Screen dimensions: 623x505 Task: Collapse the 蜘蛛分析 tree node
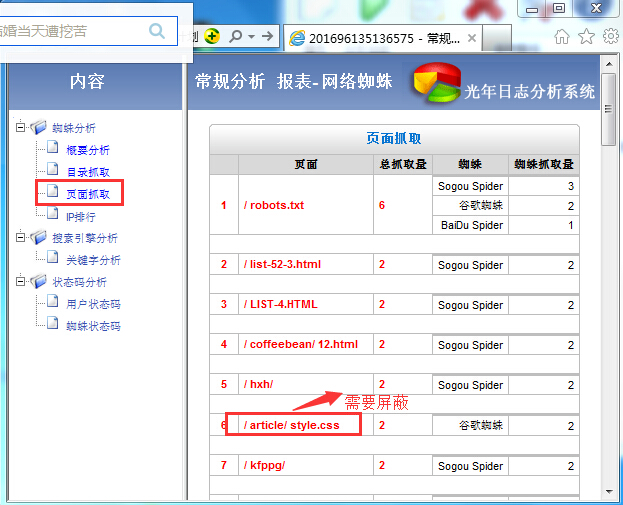pyautogui.click(x=21, y=128)
